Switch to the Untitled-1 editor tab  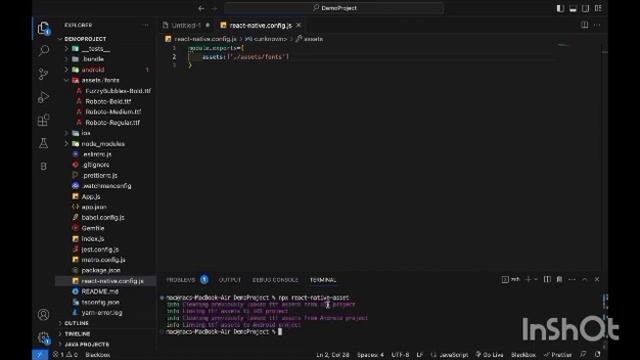coord(186,25)
